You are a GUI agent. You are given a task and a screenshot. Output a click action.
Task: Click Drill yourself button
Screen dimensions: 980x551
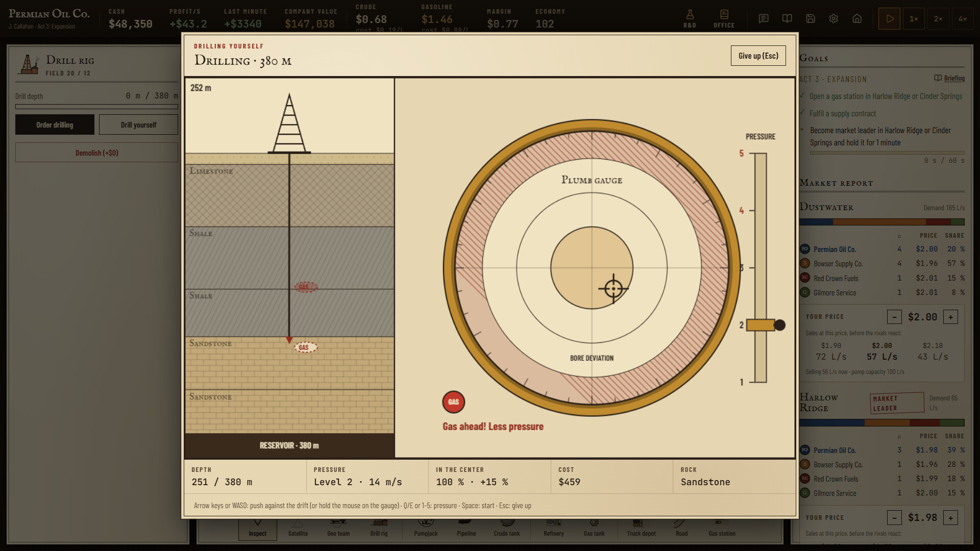tap(138, 124)
